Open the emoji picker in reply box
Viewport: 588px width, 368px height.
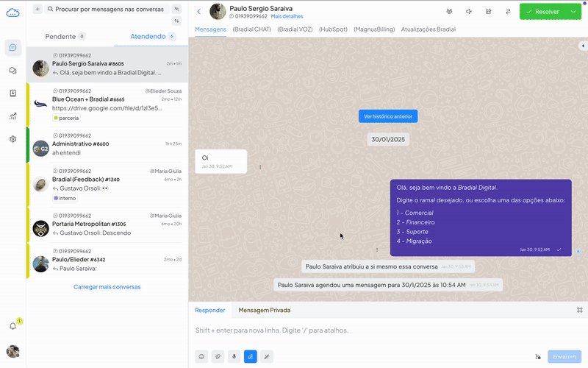[x=201, y=356]
